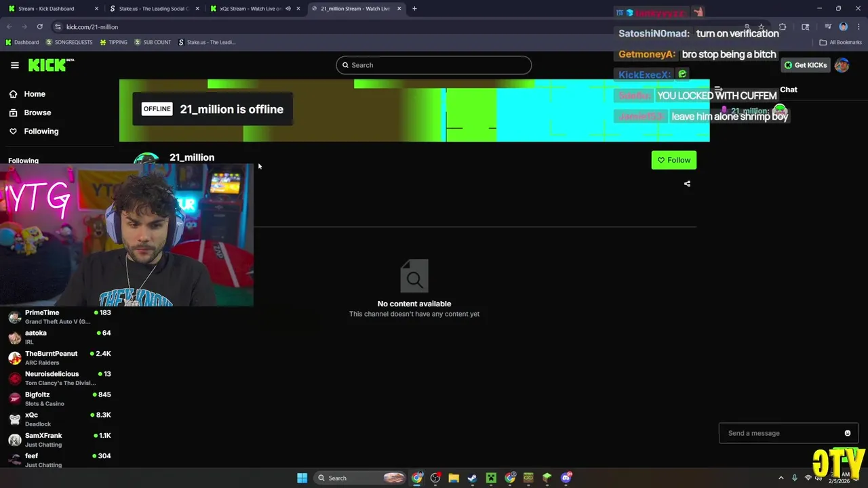Open the All Bookmarks folder
Viewport: 868px width, 488px height.
point(840,42)
